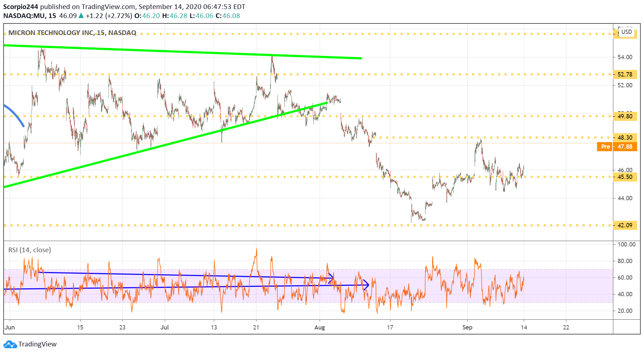Click the 54.00 price axis value
644x354 pixels.
(625, 57)
